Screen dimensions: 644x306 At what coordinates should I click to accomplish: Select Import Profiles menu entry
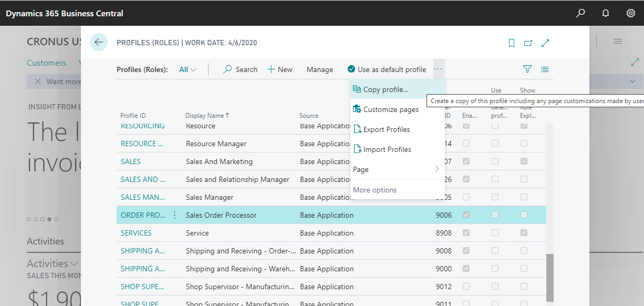click(398, 149)
